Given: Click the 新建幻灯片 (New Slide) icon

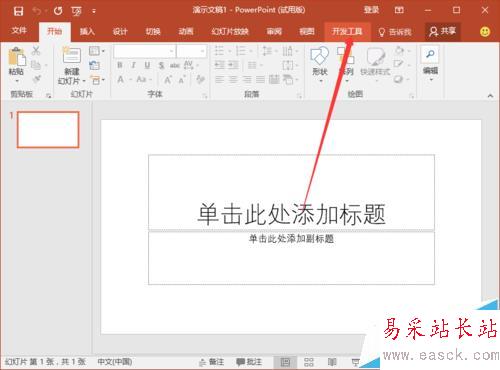Looking at the screenshot, I should [x=72, y=55].
